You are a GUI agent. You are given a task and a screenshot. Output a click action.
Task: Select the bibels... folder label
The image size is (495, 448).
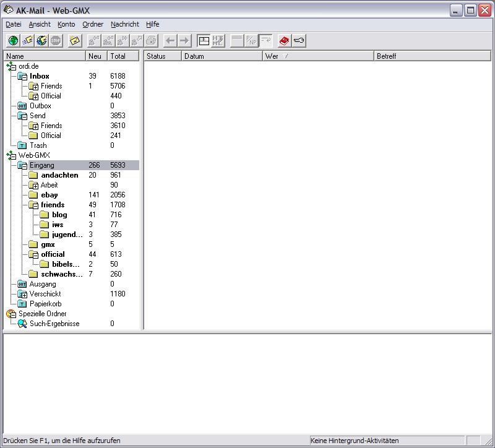point(66,264)
